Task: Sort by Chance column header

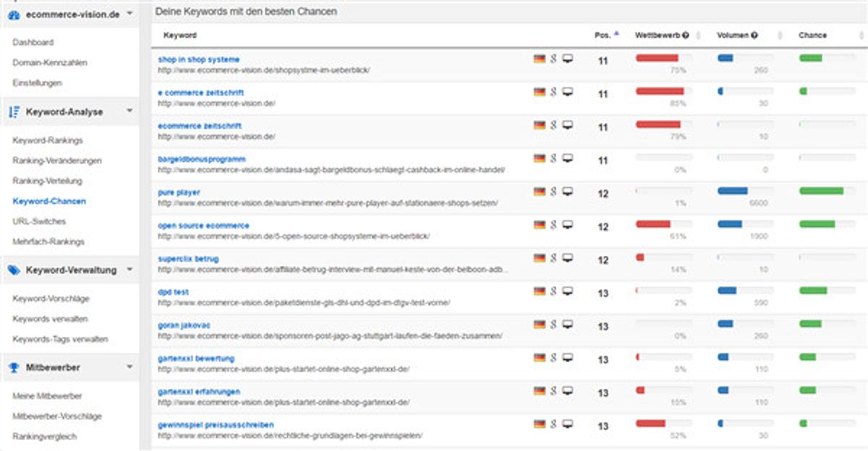Action: click(812, 35)
